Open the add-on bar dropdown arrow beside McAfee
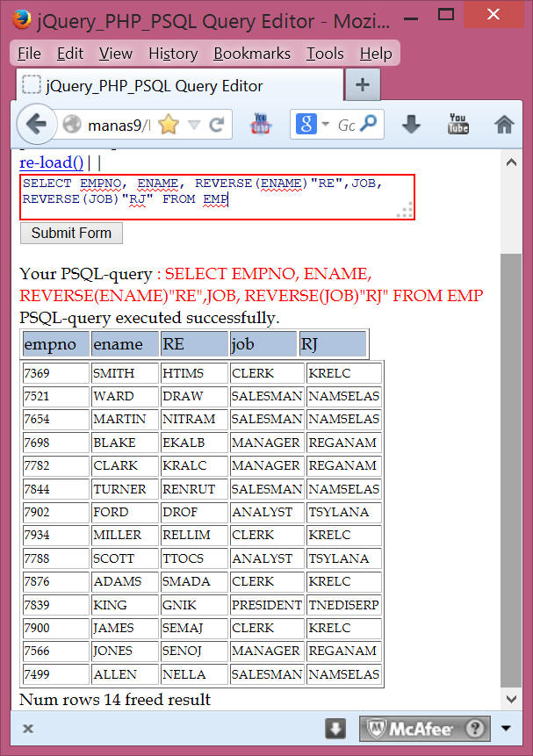The image size is (533, 756). click(x=506, y=728)
